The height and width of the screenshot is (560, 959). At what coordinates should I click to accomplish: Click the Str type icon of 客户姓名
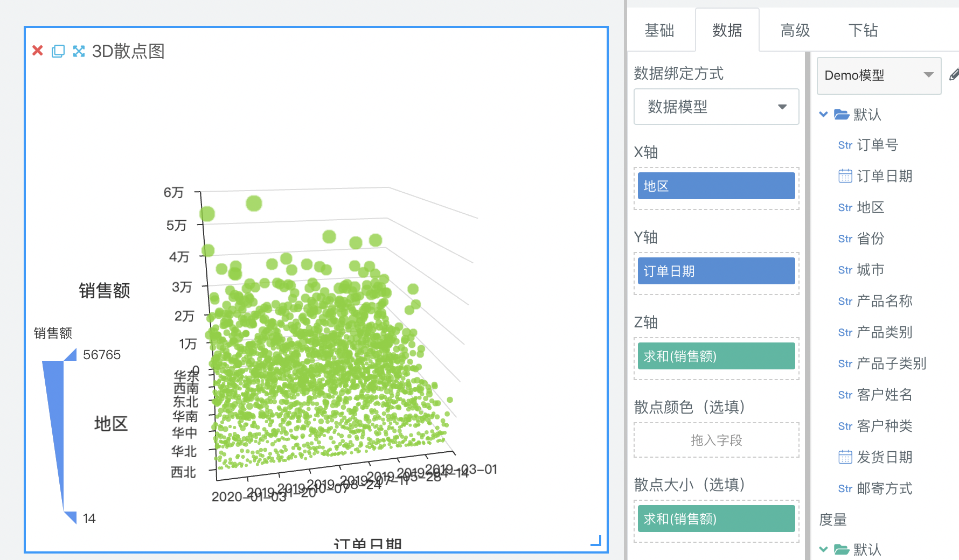click(x=845, y=395)
